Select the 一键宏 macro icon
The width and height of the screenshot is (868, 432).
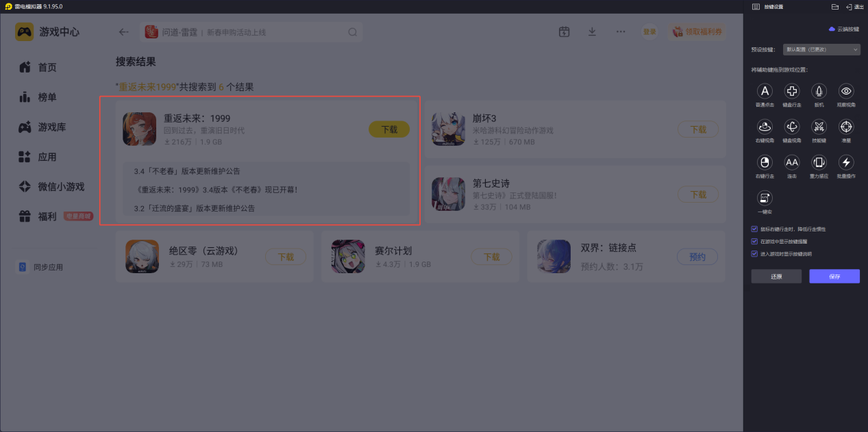pos(765,198)
